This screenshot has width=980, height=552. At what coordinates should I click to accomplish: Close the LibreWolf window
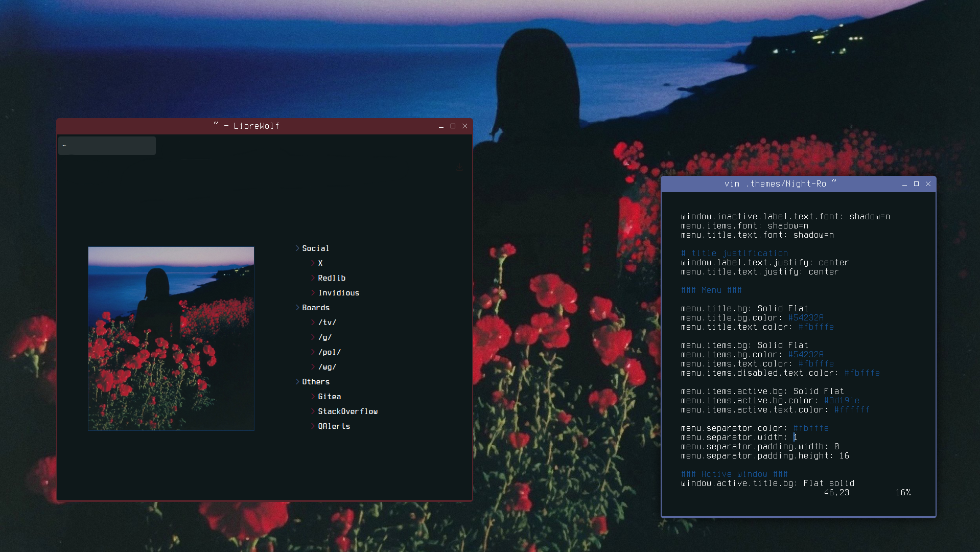click(x=465, y=126)
